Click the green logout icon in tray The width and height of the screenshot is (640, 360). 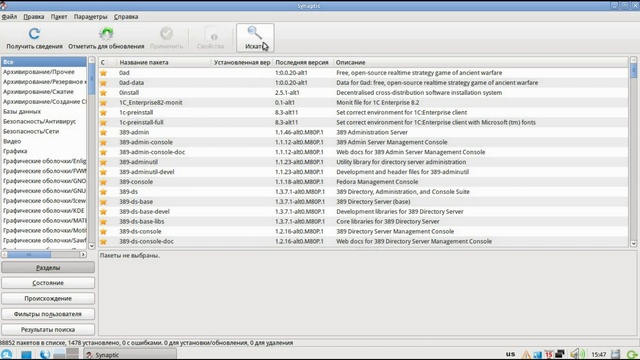pyautogui.click(x=632, y=354)
